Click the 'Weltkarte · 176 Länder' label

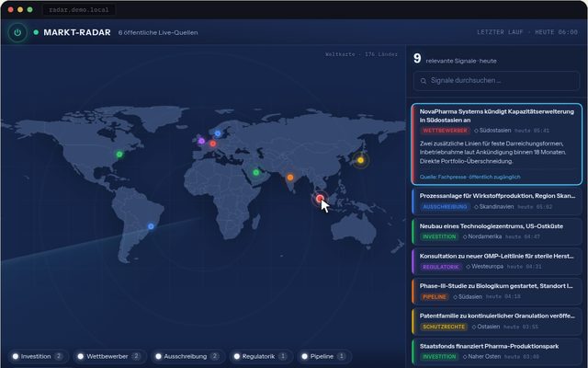click(361, 54)
